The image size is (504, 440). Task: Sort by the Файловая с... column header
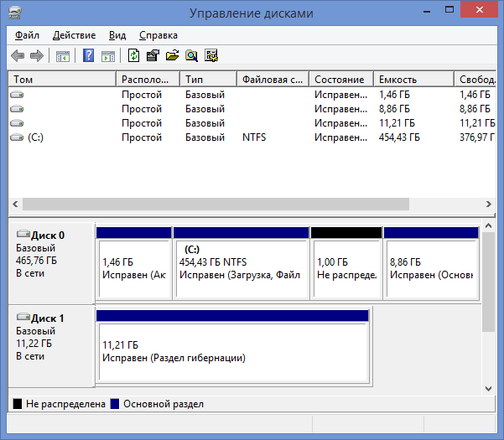pos(273,79)
